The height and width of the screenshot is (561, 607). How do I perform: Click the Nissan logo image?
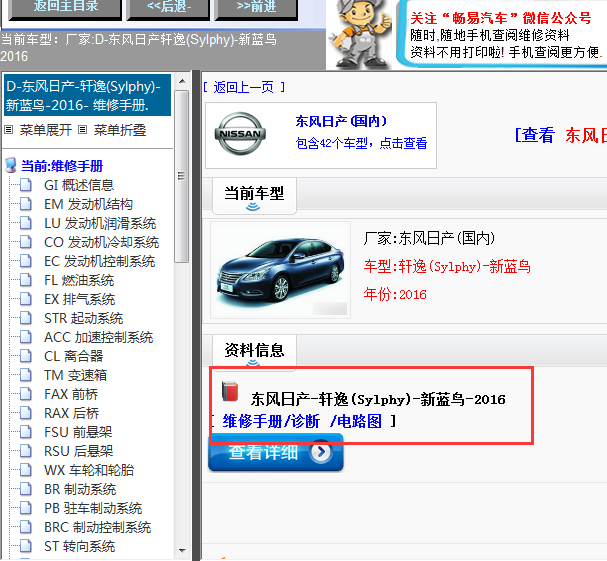point(240,134)
